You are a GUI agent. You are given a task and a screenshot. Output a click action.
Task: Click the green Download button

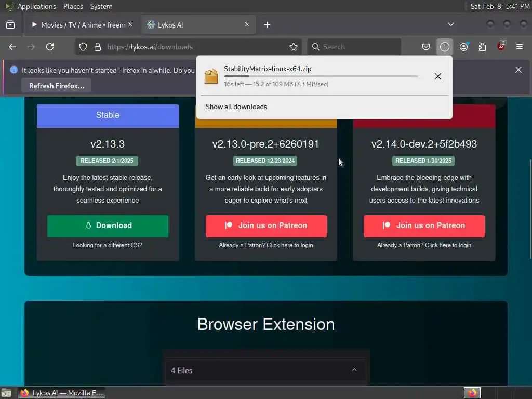(108, 225)
